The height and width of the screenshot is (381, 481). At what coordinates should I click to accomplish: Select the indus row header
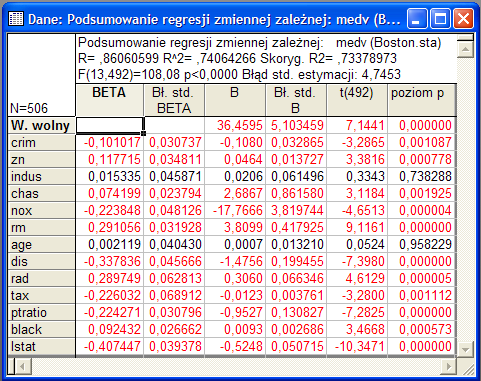(x=41, y=177)
